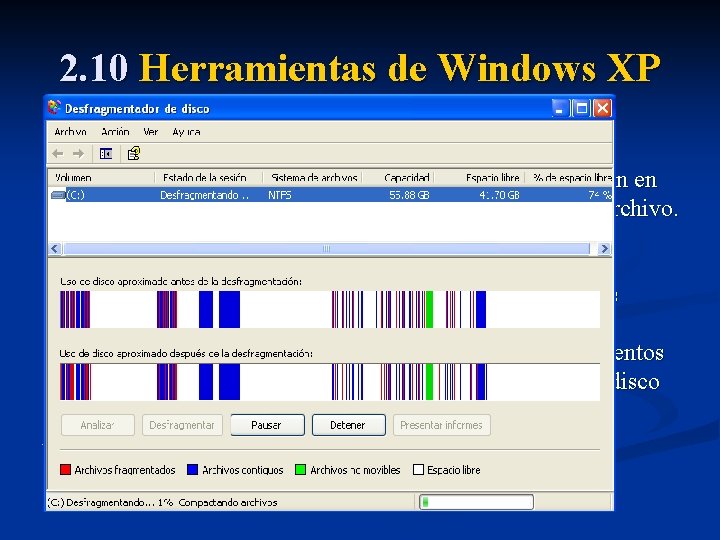Sort by the Volumen column header
Image resolution: width=720 pixels, height=540 pixels.
point(101,177)
